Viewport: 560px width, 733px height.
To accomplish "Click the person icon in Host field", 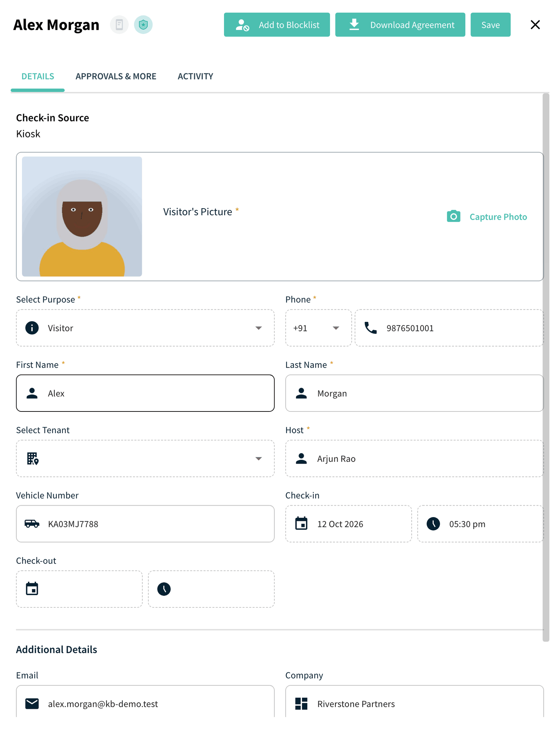I will [301, 458].
